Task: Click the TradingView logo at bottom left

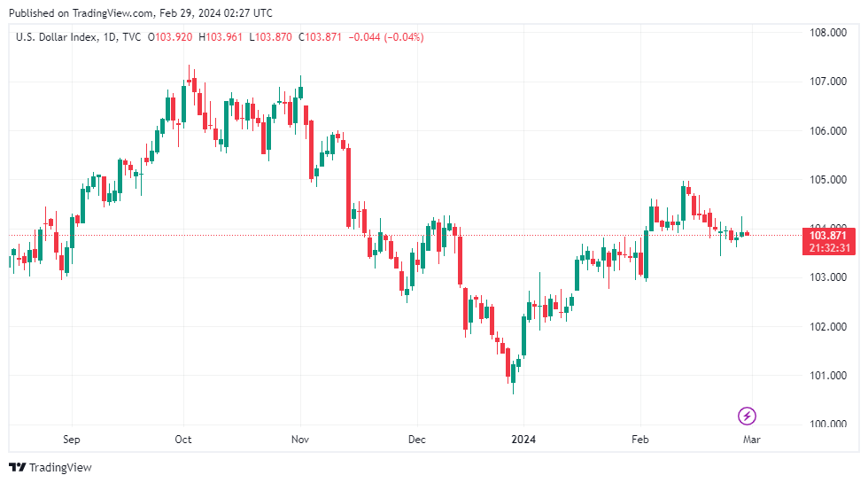Action: click(50, 467)
